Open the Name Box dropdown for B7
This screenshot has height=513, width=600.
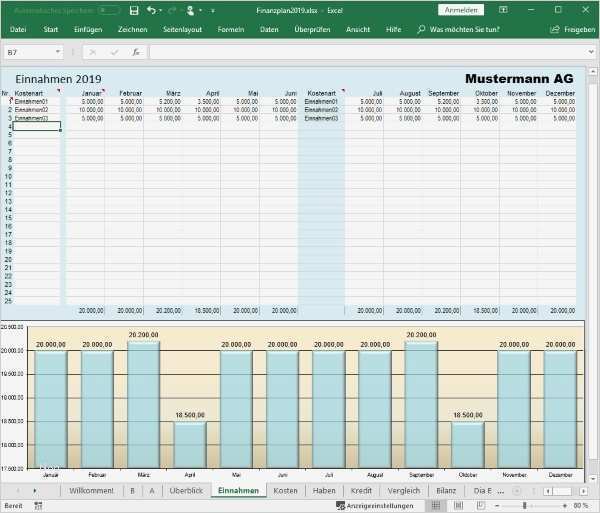(x=57, y=51)
